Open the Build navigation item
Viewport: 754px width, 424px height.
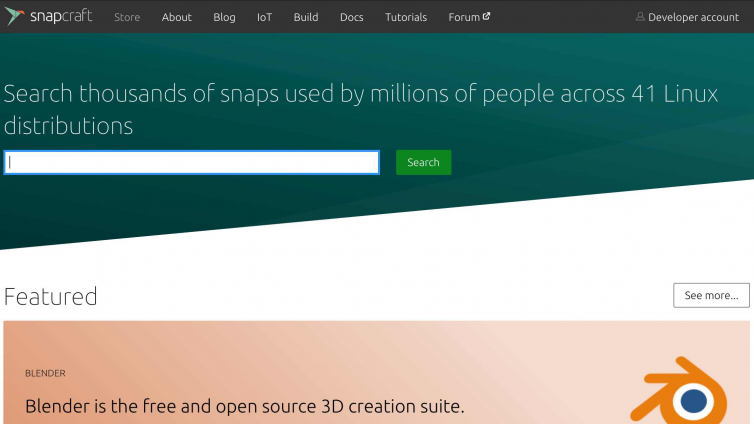(x=306, y=17)
